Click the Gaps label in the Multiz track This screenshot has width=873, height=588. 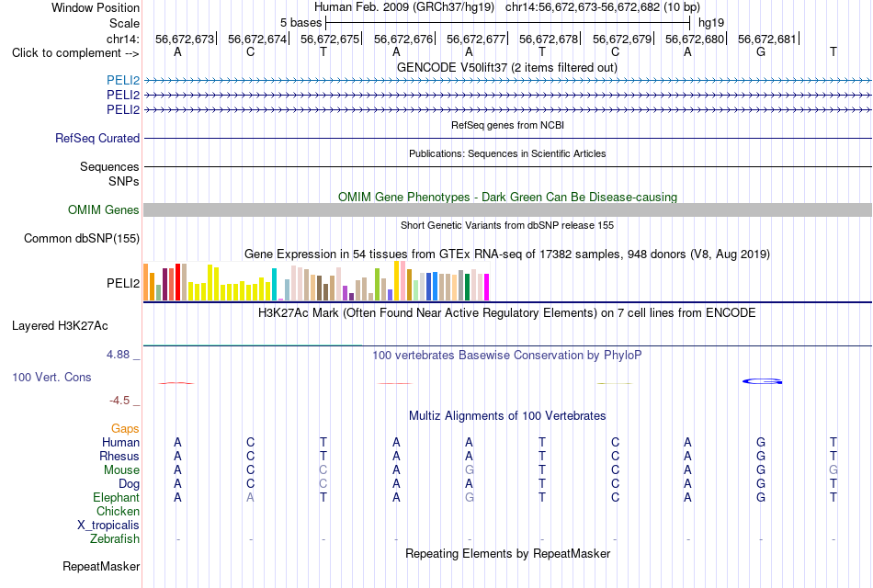click(125, 429)
